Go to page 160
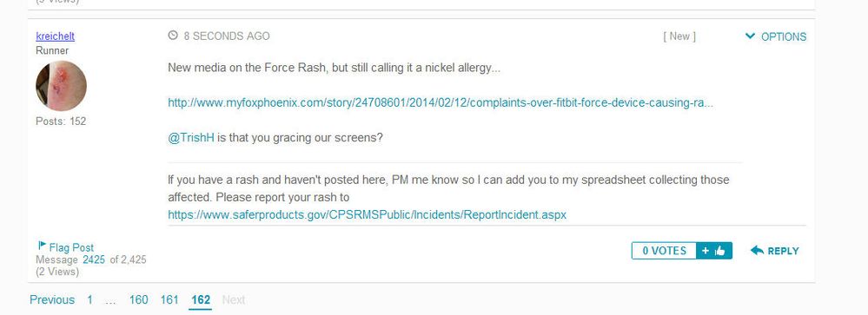 [x=138, y=299]
